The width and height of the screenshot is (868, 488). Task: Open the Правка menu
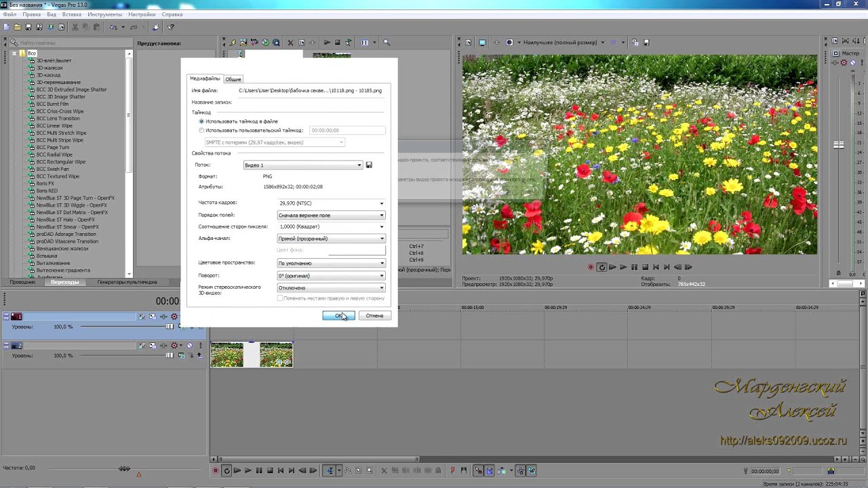(x=31, y=14)
